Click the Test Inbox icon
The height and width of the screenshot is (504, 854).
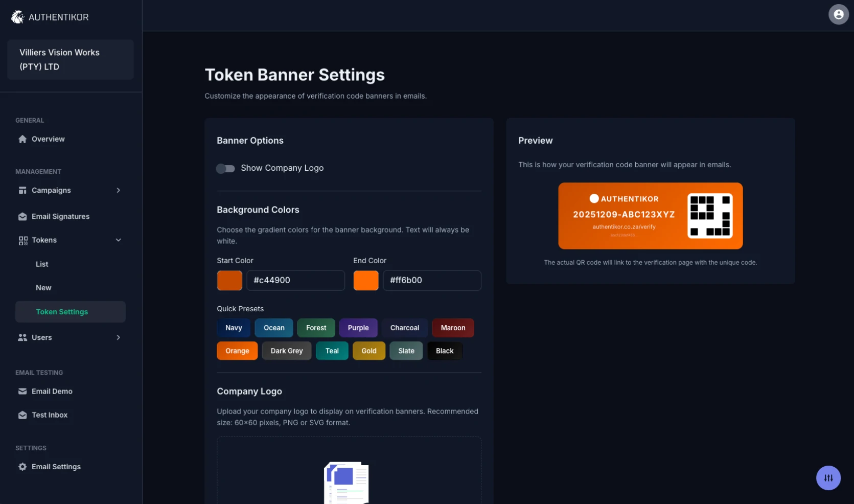(x=22, y=415)
